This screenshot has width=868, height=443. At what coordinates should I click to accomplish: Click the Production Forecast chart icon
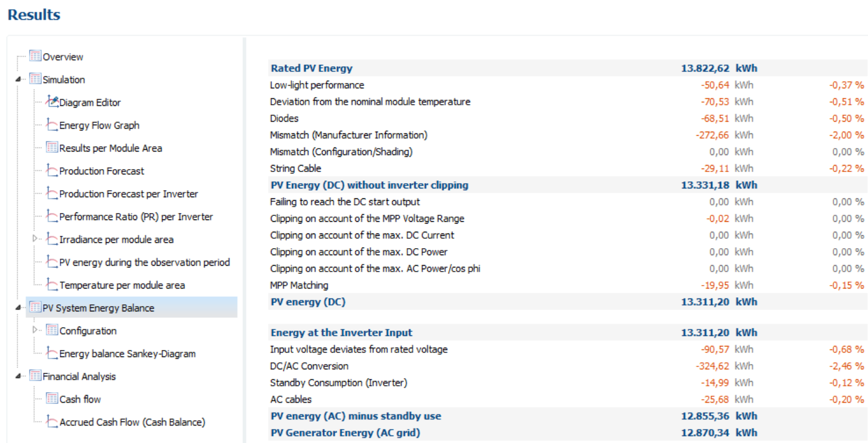coord(52,170)
